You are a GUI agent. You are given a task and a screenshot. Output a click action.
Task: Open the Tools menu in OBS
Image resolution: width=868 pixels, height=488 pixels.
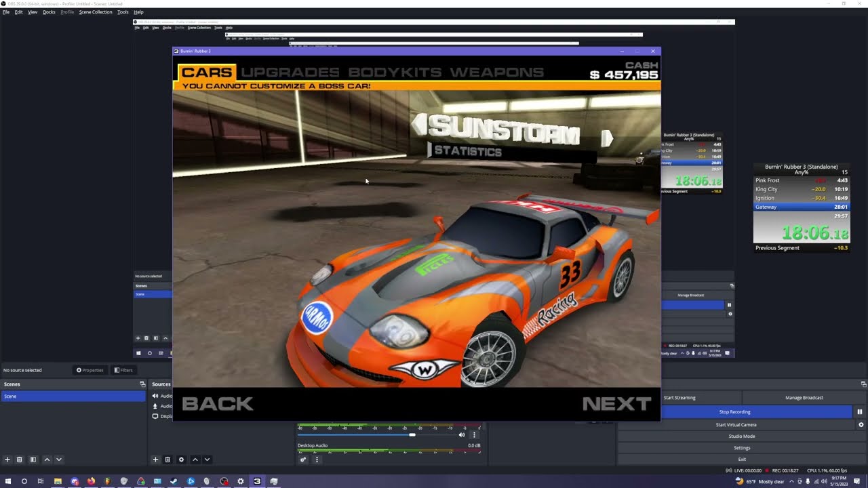(123, 12)
